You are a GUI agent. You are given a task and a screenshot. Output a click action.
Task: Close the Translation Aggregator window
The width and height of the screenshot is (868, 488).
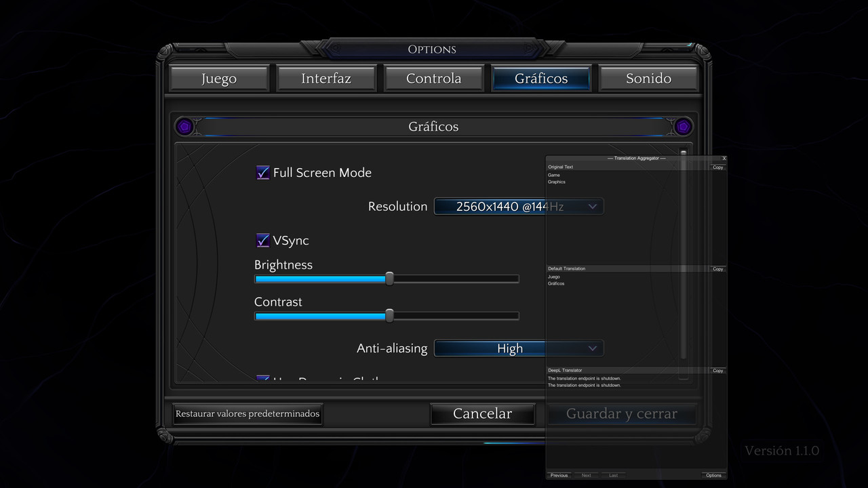[x=724, y=158]
